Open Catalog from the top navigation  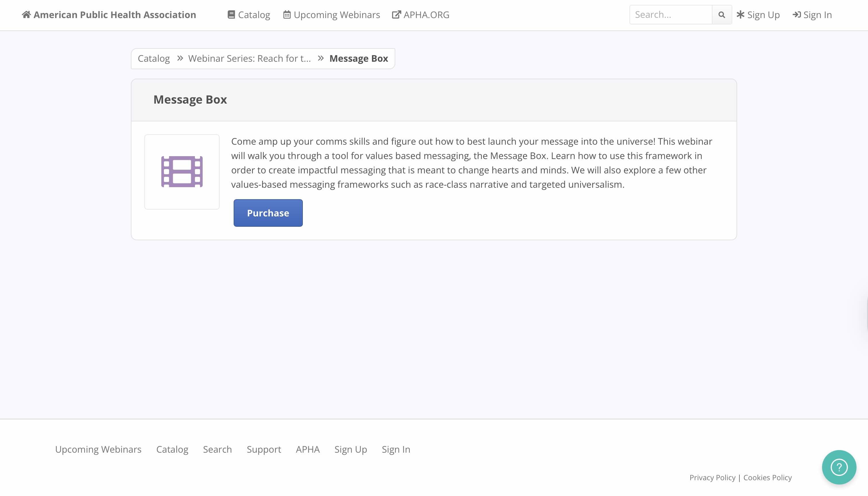pyautogui.click(x=249, y=15)
